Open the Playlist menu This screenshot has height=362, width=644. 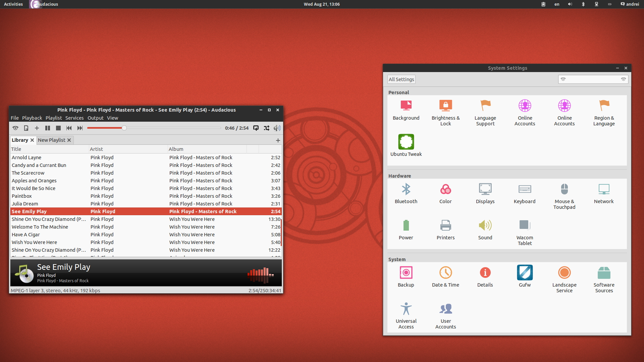point(54,118)
